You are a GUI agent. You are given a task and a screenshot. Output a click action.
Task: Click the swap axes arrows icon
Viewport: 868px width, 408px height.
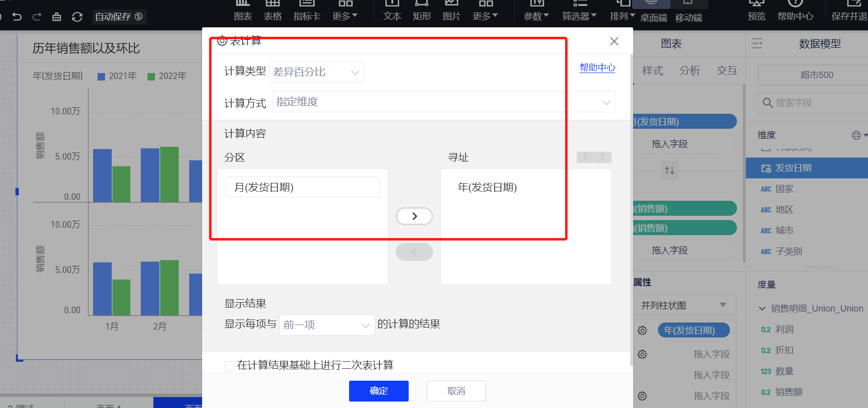(x=669, y=170)
